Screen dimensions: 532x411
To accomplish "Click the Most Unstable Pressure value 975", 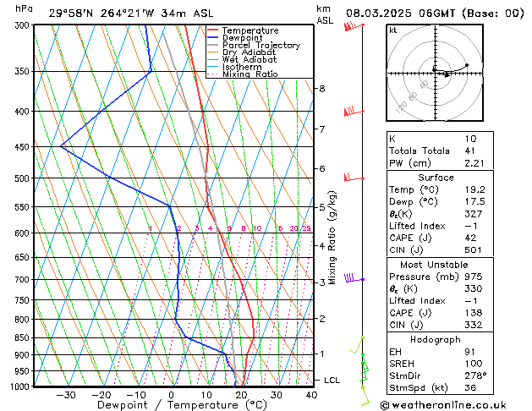I will [474, 277].
